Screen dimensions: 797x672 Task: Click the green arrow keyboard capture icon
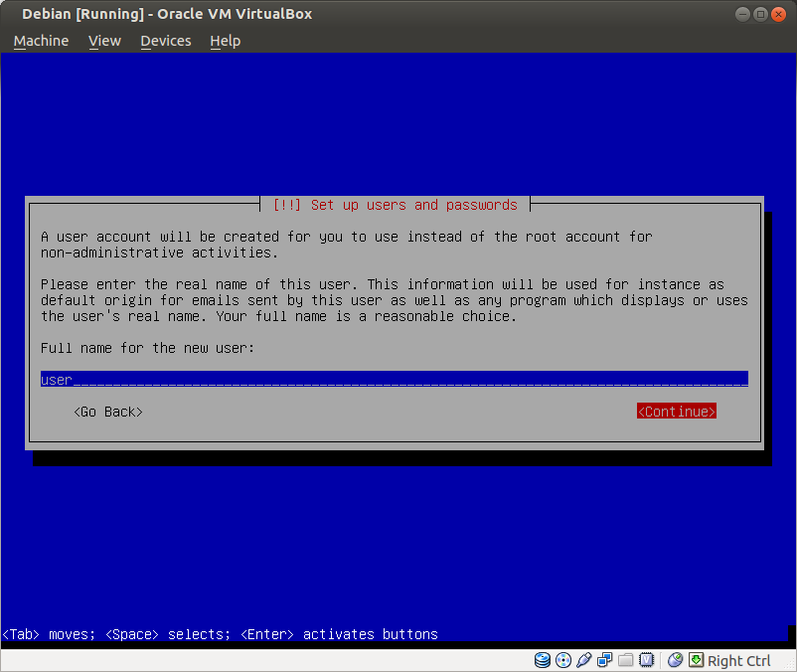coord(697,660)
